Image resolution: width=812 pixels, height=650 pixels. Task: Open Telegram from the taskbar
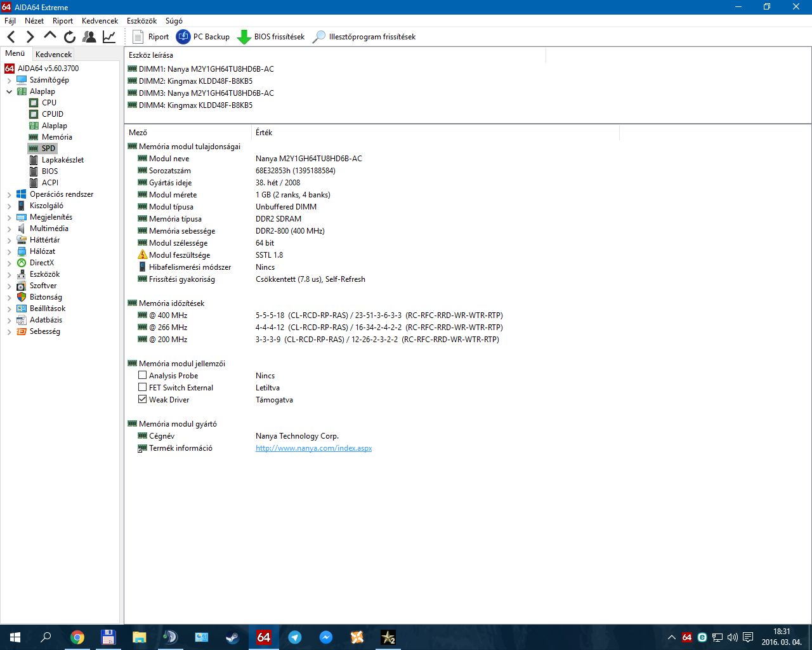tap(295, 637)
